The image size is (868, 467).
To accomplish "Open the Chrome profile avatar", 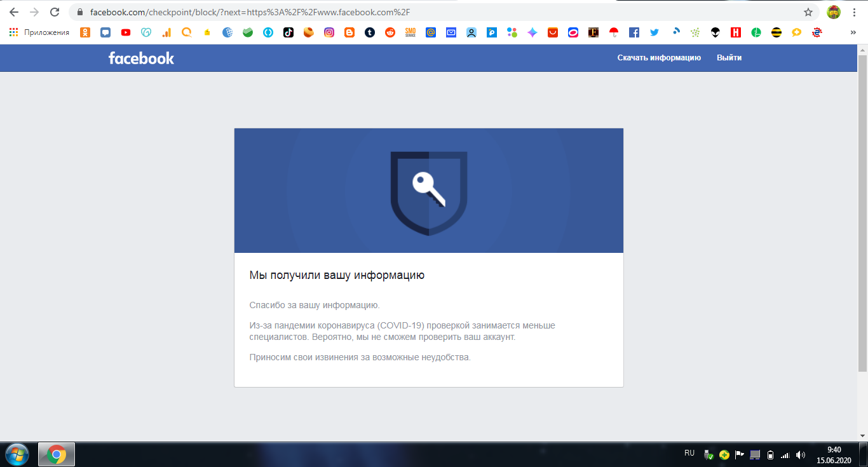I will click(x=834, y=12).
